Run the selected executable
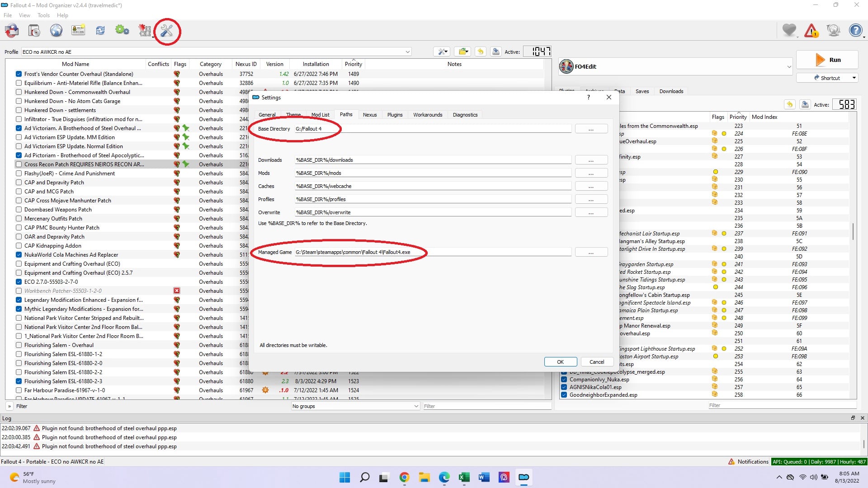Image resolution: width=868 pixels, height=488 pixels. click(x=827, y=60)
